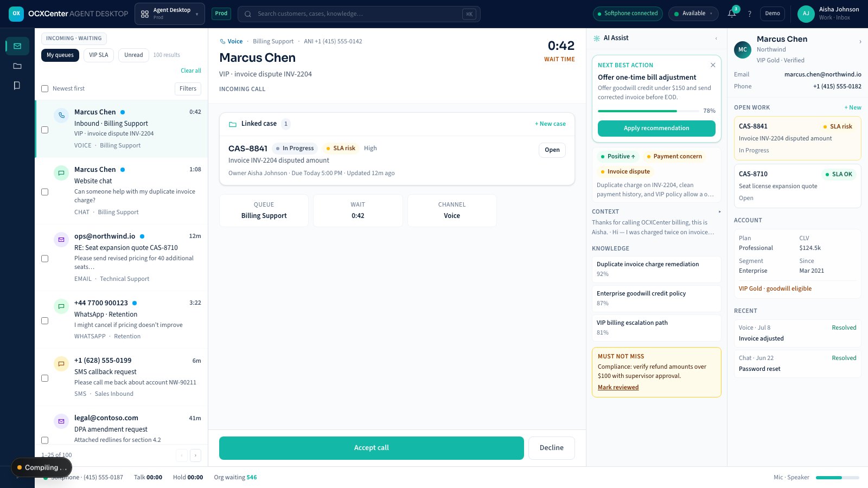Decline the incoming call
This screenshot has height=488, width=868.
coord(552,448)
